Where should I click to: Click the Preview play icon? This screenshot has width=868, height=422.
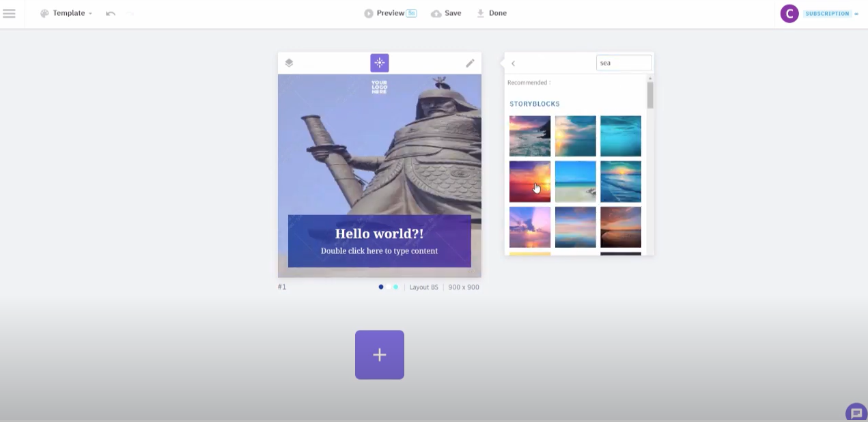point(368,12)
